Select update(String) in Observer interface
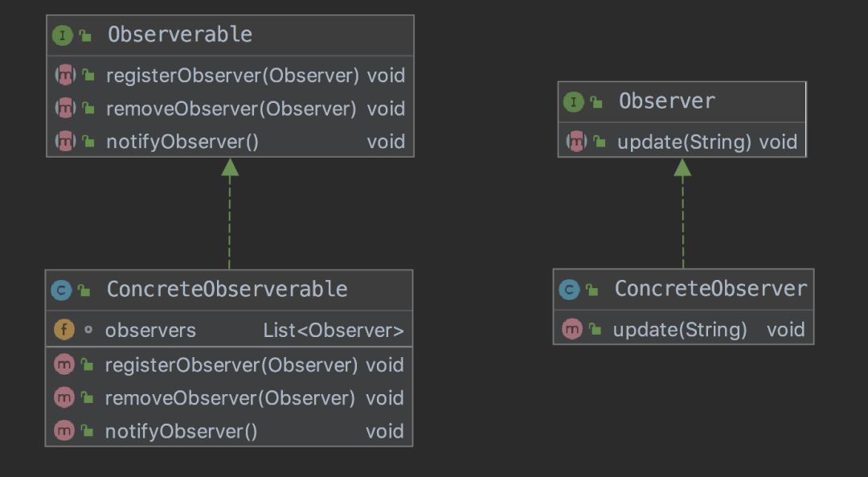The image size is (868, 477). [682, 142]
